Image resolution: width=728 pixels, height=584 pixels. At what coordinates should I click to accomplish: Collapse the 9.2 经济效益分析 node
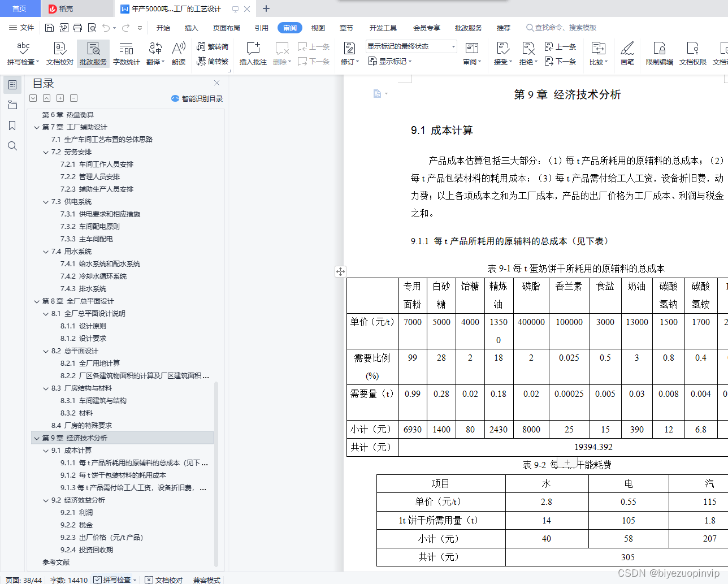pos(46,500)
